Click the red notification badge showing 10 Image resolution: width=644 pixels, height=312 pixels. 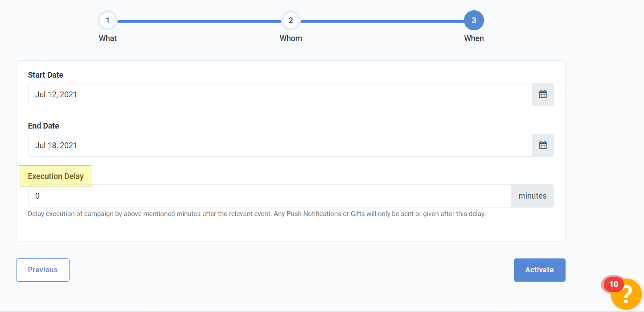613,284
